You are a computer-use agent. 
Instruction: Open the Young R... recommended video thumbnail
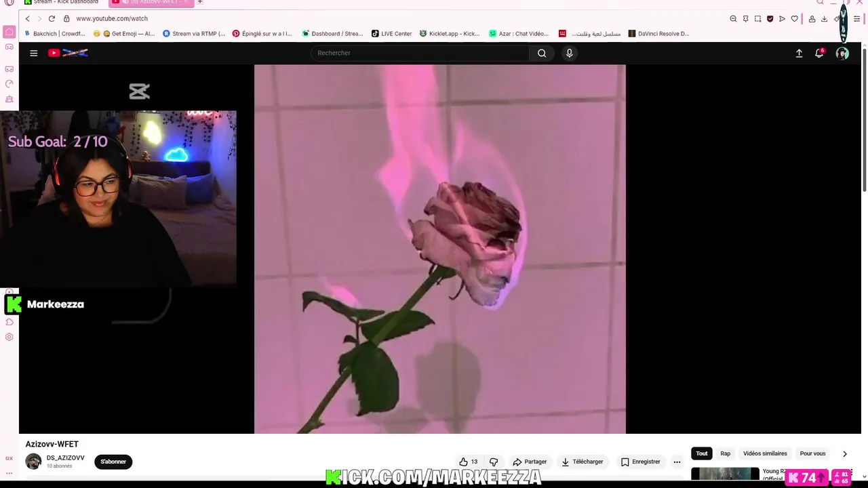click(x=725, y=474)
